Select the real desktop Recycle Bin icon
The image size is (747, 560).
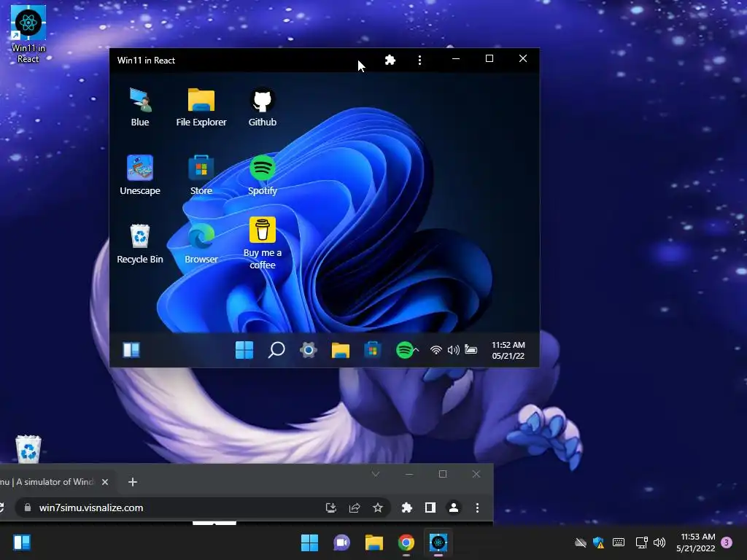click(28, 448)
